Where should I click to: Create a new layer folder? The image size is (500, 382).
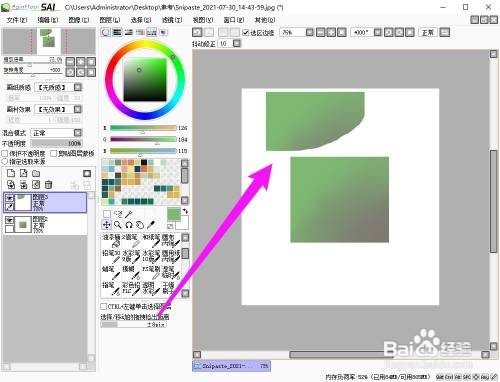pos(36,173)
